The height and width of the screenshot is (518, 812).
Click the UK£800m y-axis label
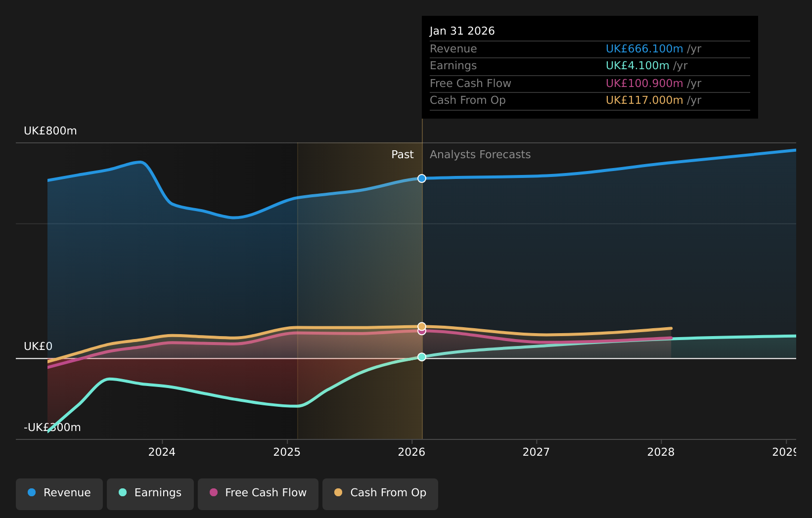(x=50, y=131)
